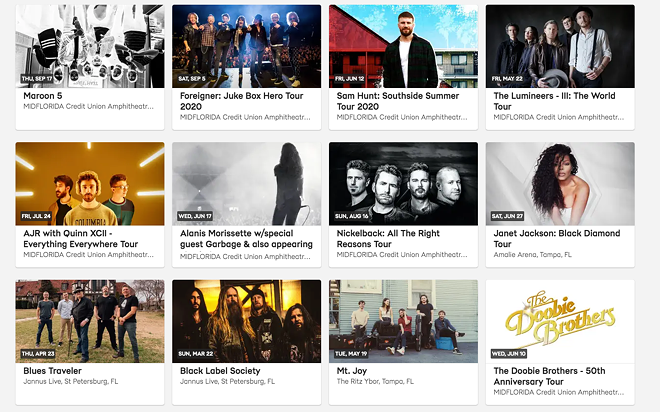Click The Ritz Ybor, Tampa venue text
The image size is (660, 412).
[375, 381]
